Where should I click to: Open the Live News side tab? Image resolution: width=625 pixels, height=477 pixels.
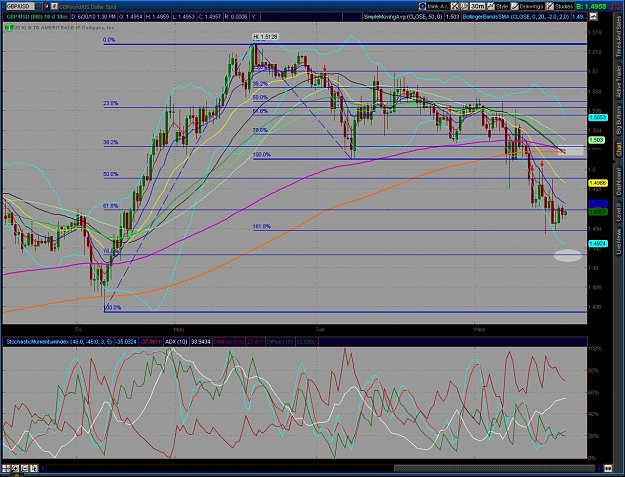click(618, 241)
